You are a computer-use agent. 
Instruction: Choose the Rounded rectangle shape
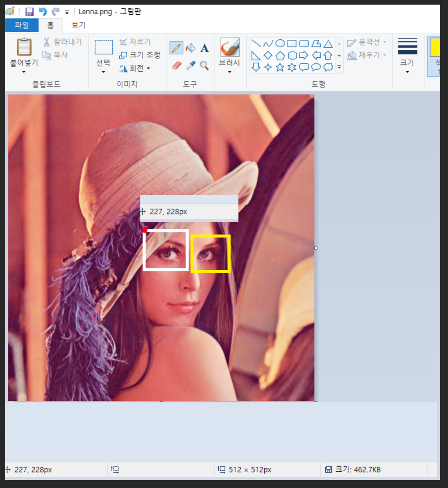point(304,44)
